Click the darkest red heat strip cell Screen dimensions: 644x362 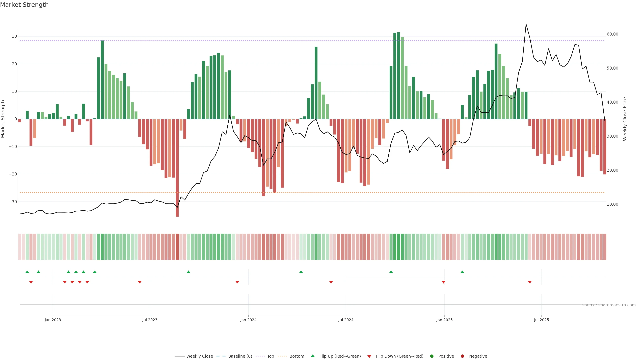point(177,247)
